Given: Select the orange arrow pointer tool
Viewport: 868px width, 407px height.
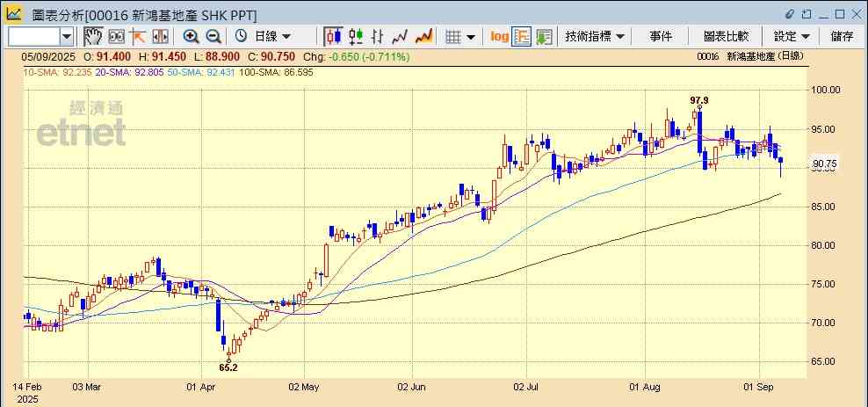Looking at the screenshot, I should [137, 37].
